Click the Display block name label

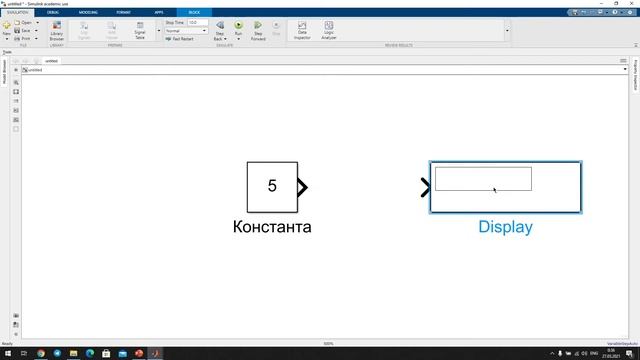pos(505,227)
